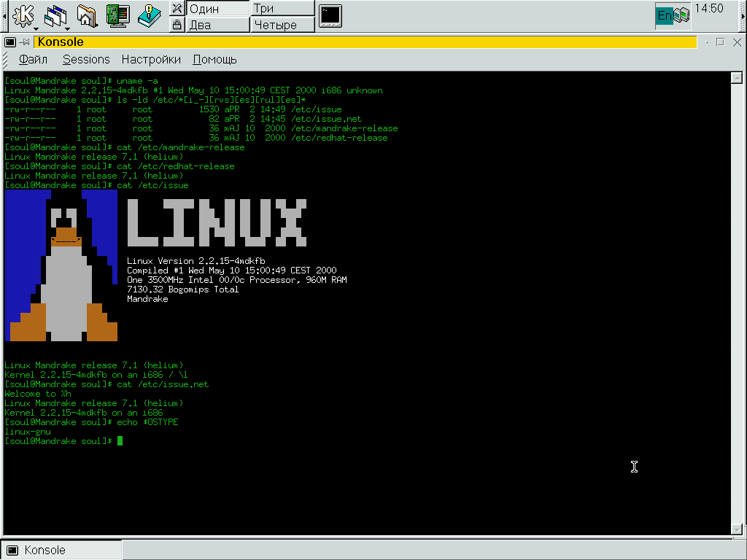Lock the screen with the padlock icon
The width and height of the screenshot is (747, 560).
click(177, 24)
